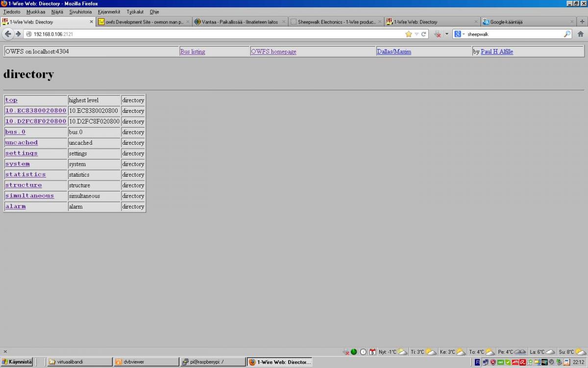
Task: Open the Kirjanmerkit menu
Action: pyautogui.click(x=109, y=11)
